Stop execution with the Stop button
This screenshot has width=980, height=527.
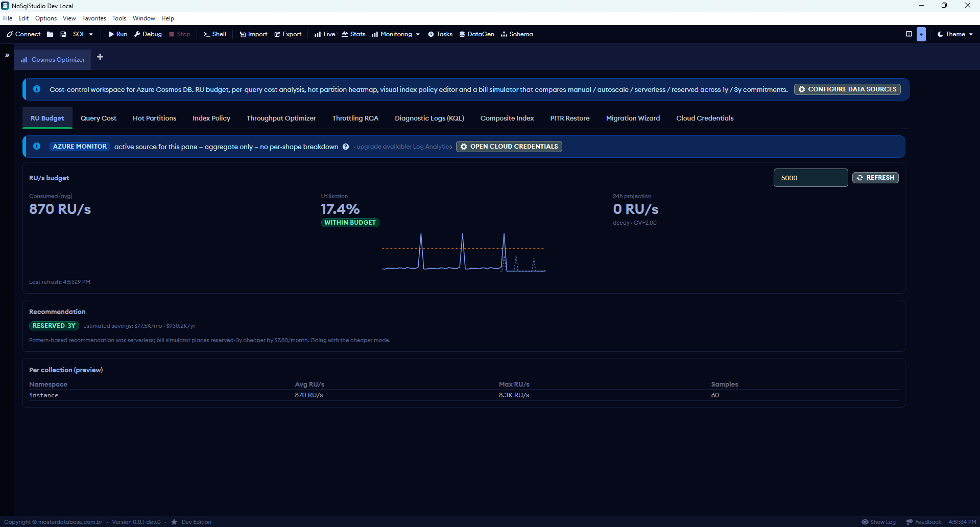180,34
